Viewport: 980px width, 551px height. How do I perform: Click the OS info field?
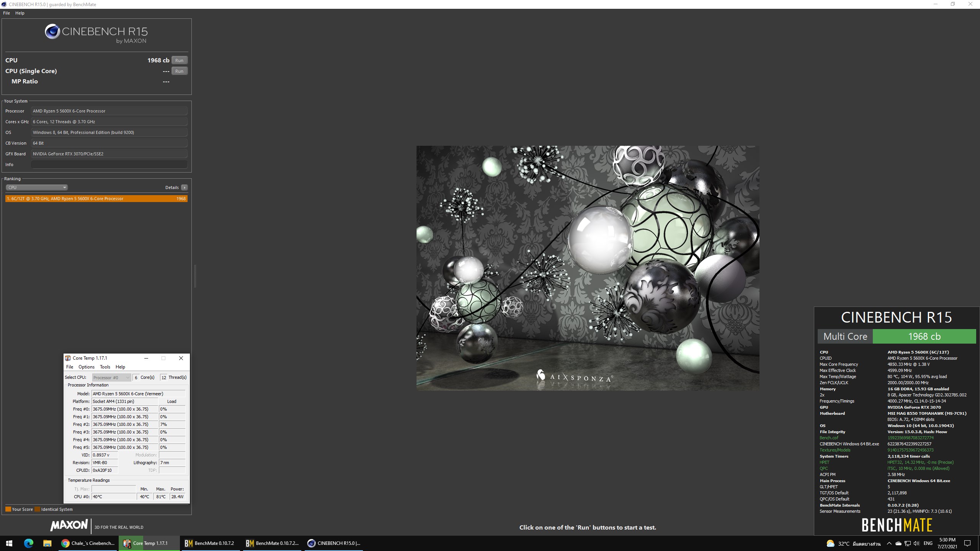[x=109, y=132]
